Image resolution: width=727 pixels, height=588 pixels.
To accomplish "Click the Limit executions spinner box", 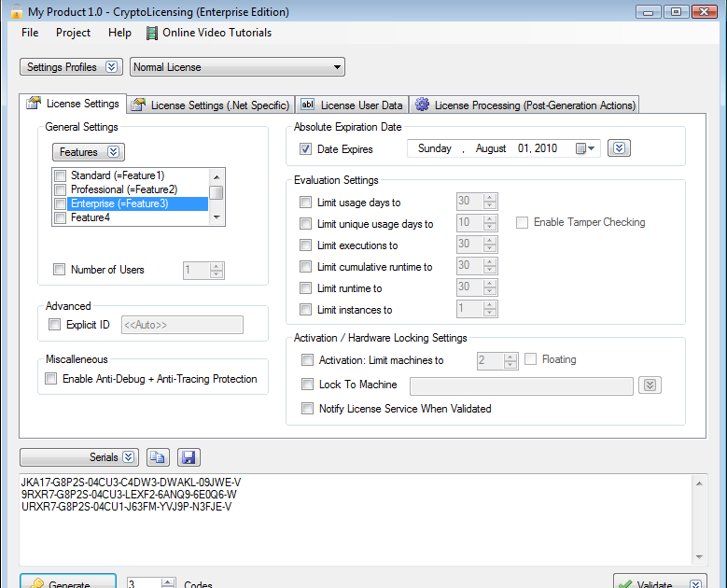I will click(x=477, y=245).
